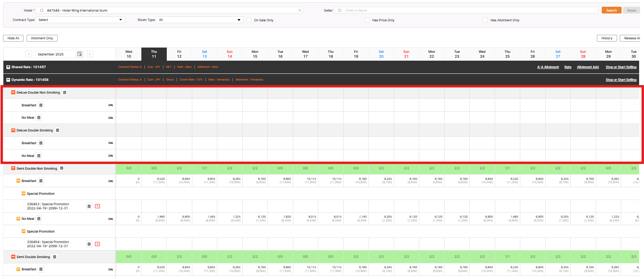Expand the Shared Rate 101457 section
The height and width of the screenshot is (279, 644).
pos(8,67)
